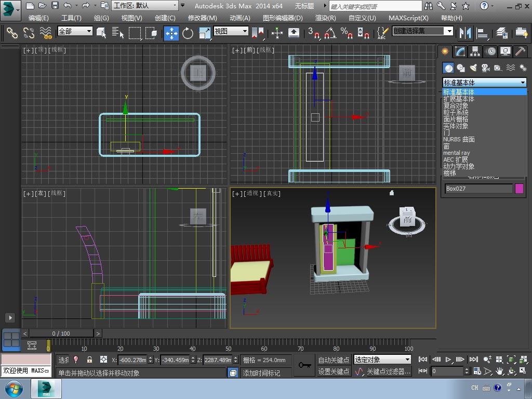Screen dimensions: 532x399
Task: Open the Hierarchy panel tab
Action: [475, 51]
